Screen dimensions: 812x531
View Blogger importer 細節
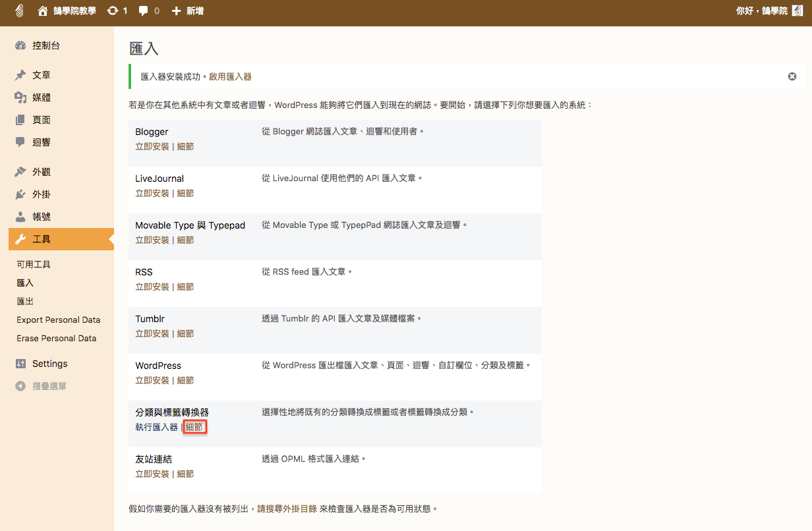pos(186,146)
